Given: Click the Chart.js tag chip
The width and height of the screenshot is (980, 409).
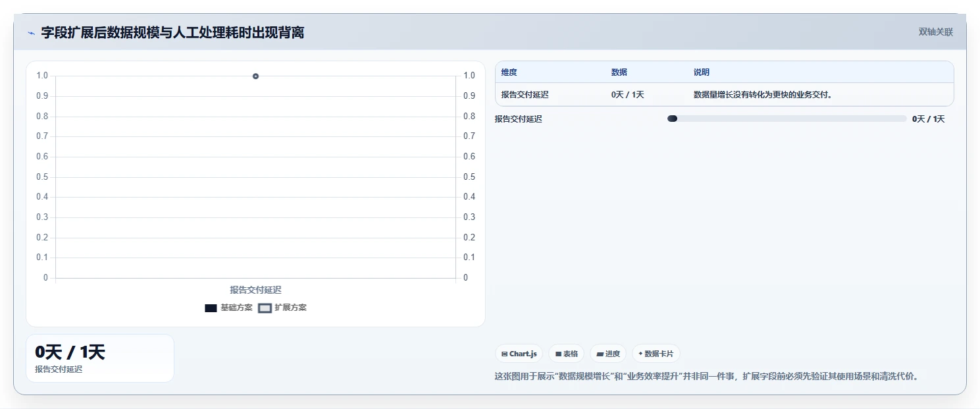Looking at the screenshot, I should (519, 354).
